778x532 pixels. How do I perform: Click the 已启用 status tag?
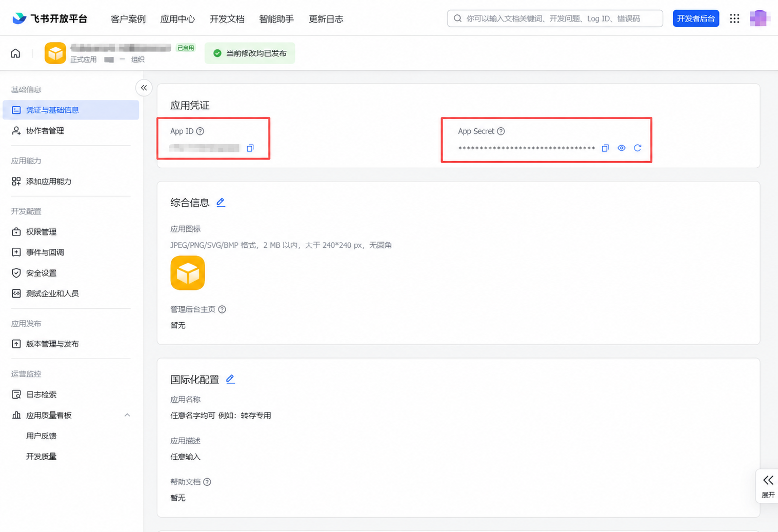click(x=186, y=48)
